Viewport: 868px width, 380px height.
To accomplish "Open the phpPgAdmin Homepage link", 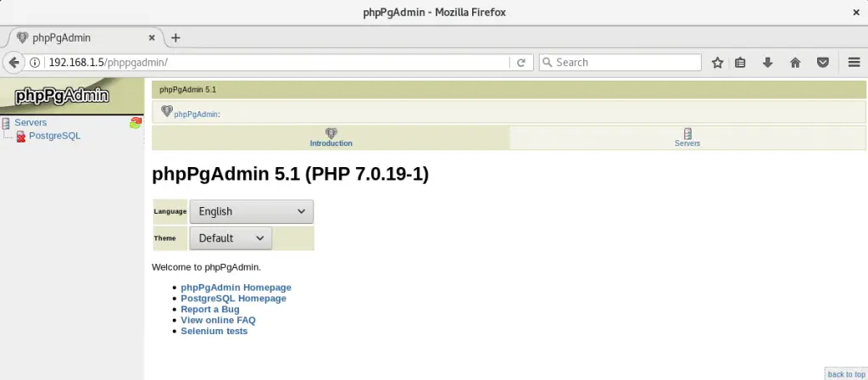I will click(236, 288).
